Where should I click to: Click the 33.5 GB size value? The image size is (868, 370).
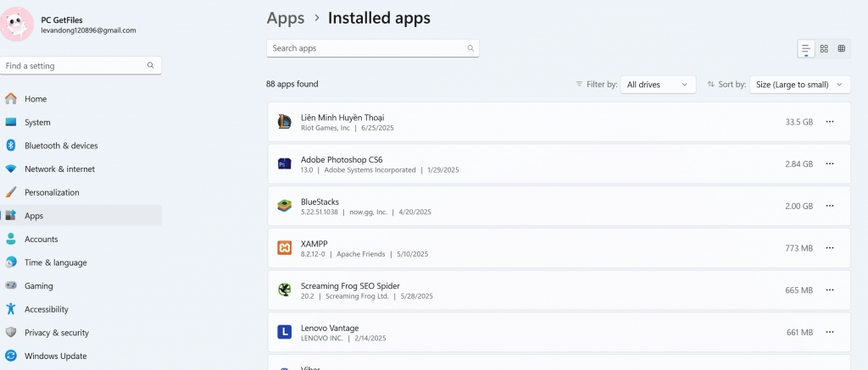[x=798, y=122]
